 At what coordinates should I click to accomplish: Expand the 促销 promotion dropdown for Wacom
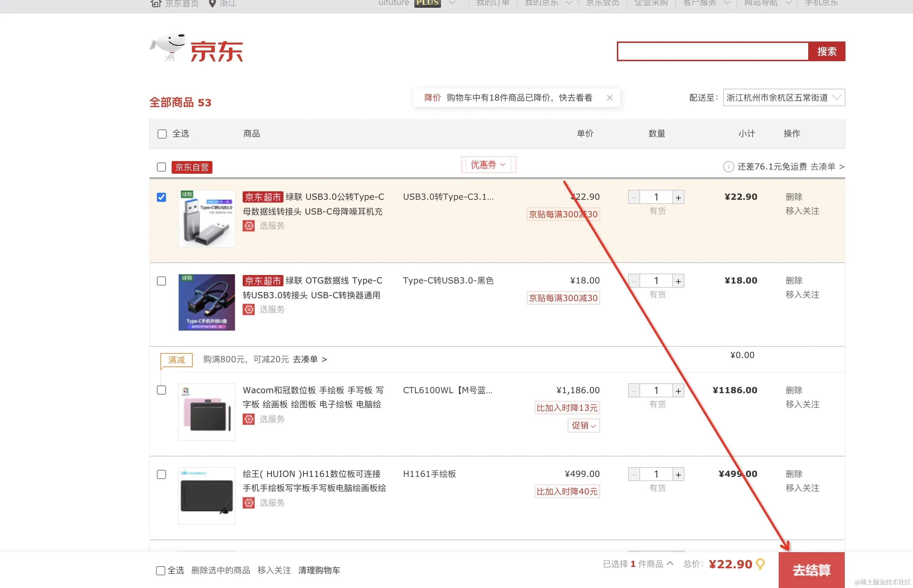click(x=583, y=426)
